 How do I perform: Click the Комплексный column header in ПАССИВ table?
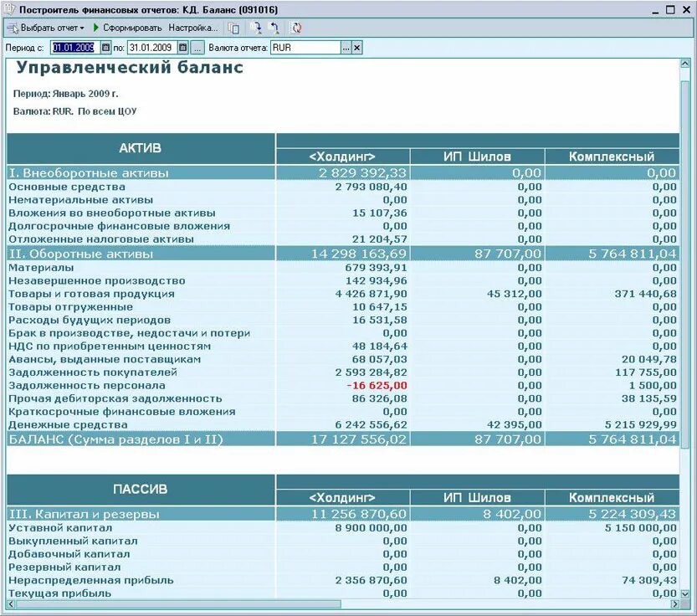click(612, 498)
